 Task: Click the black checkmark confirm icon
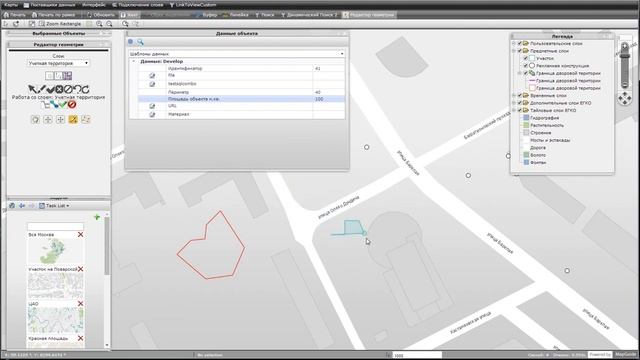[50, 89]
